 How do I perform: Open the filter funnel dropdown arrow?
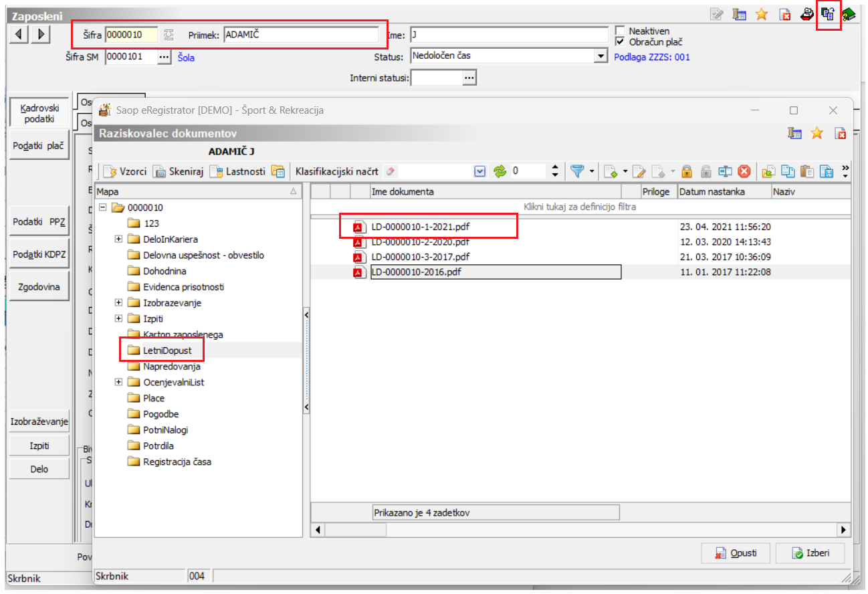(x=592, y=171)
